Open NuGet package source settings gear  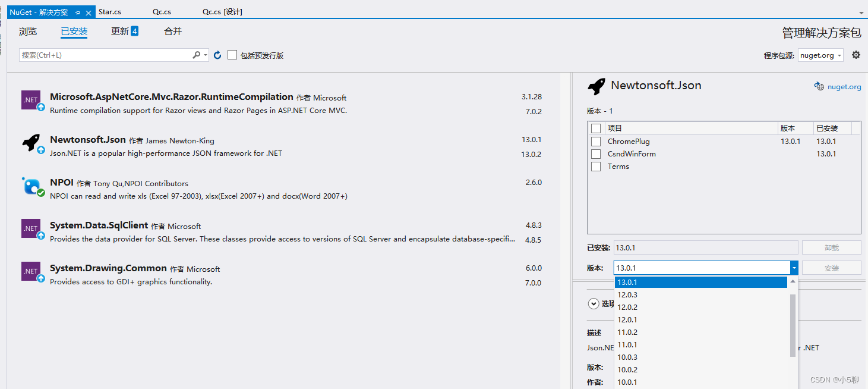856,55
